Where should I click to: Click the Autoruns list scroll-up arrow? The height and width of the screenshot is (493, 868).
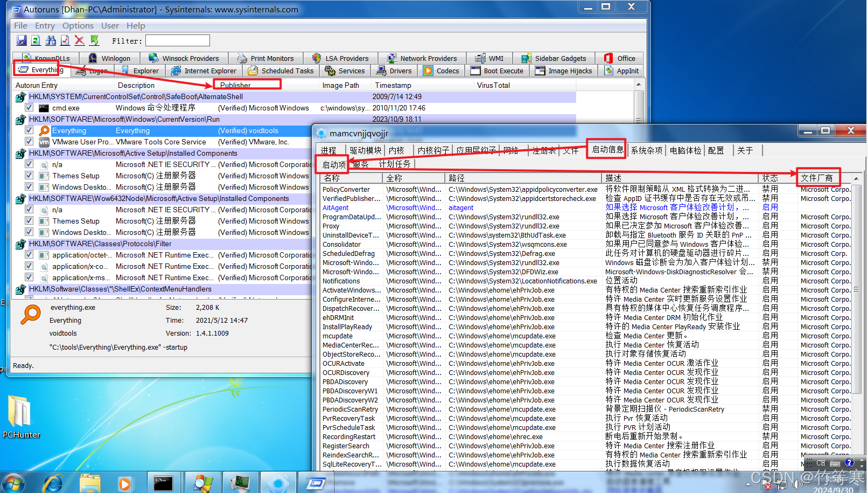[639, 85]
